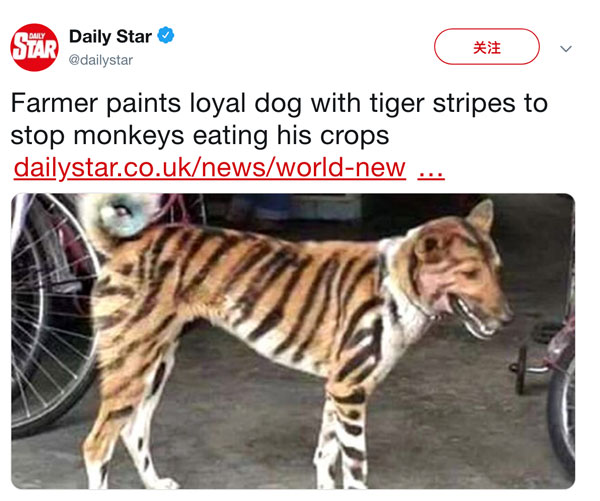The width and height of the screenshot is (600, 501).
Task: Click the red 关注 follow button
Action: [487, 47]
